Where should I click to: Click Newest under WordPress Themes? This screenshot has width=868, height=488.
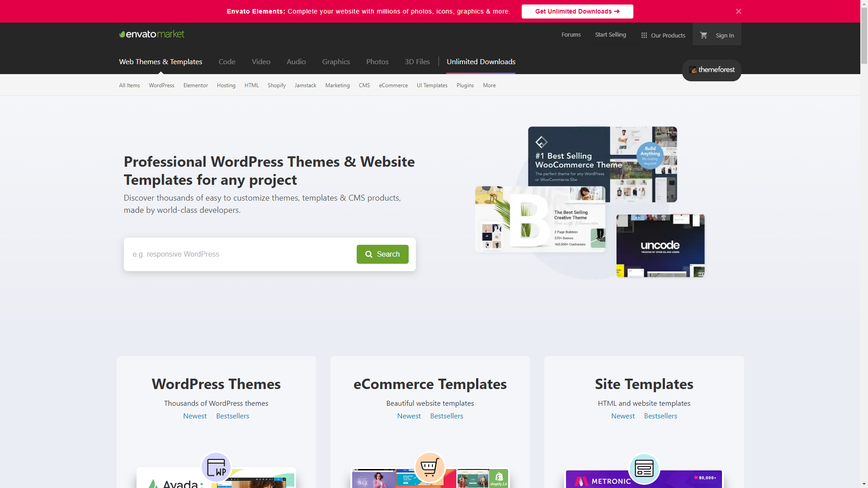194,416
